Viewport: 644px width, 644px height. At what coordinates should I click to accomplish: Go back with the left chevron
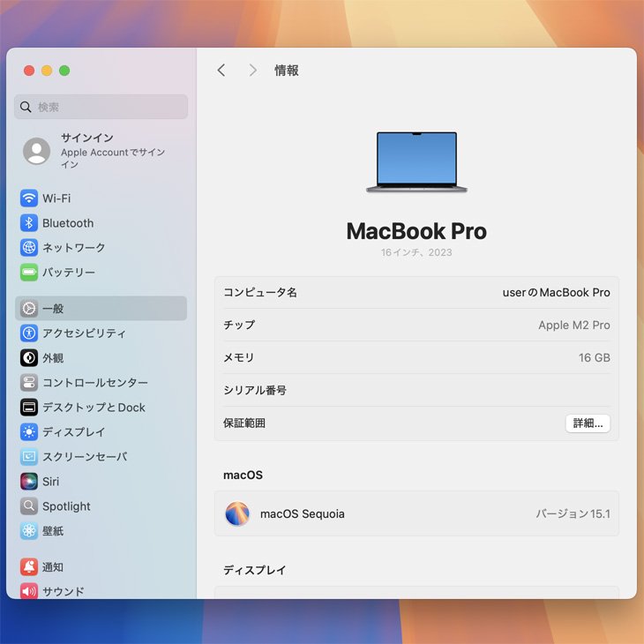[x=221, y=71]
